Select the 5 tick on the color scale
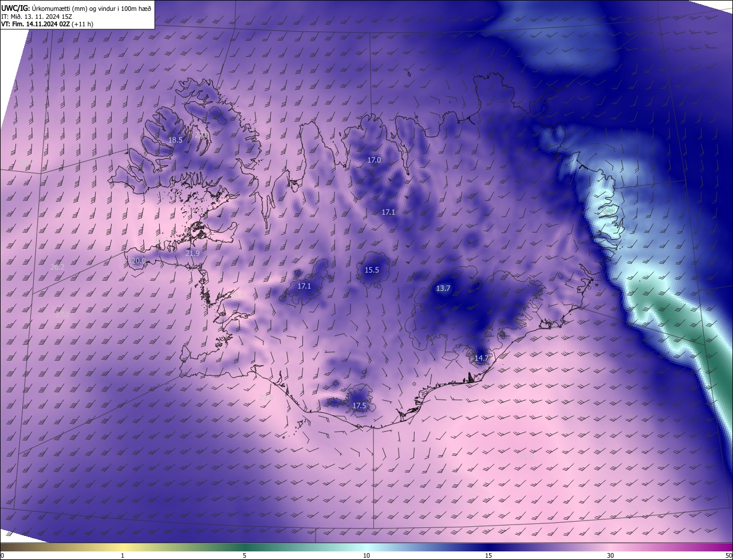This screenshot has width=733, height=560. [x=245, y=555]
